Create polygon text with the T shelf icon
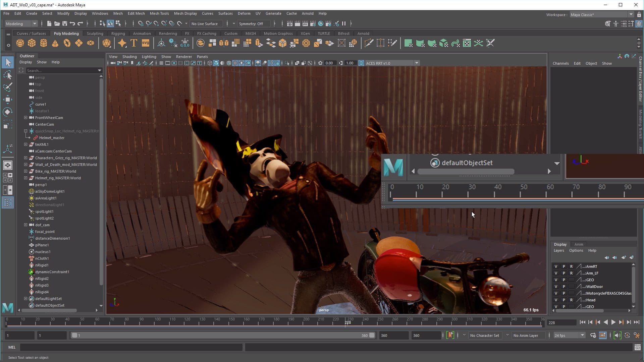The height and width of the screenshot is (362, 644). click(134, 43)
